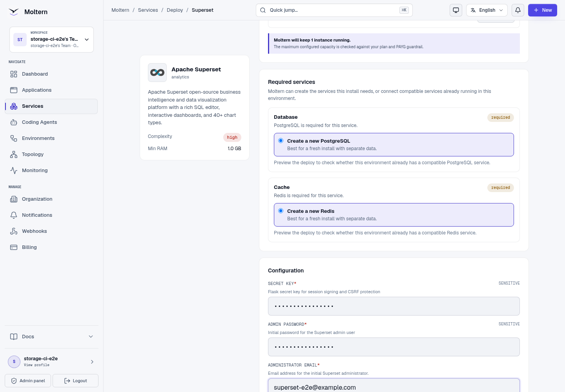Click the Monitoring pulse icon
The image size is (565, 392).
pos(14,171)
